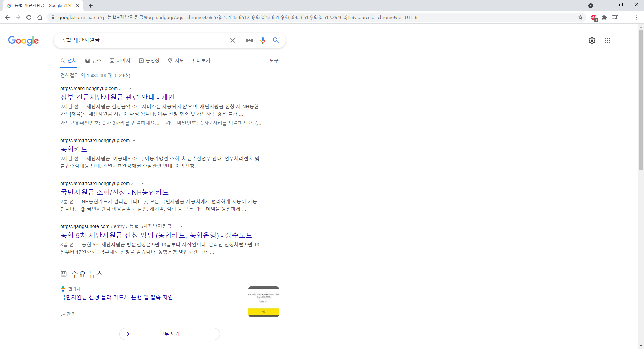Submit search with the magnifier icon
The width and height of the screenshot is (644, 349).
point(276,40)
